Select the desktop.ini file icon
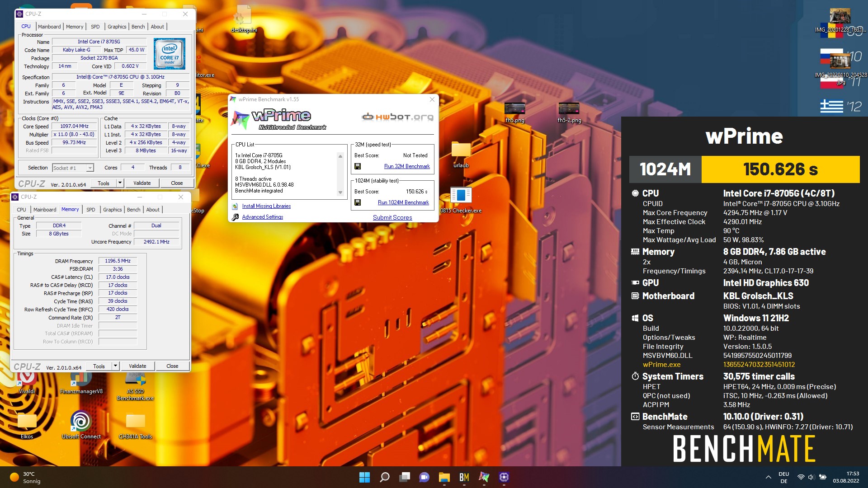868x488 pixels. pos(244,19)
